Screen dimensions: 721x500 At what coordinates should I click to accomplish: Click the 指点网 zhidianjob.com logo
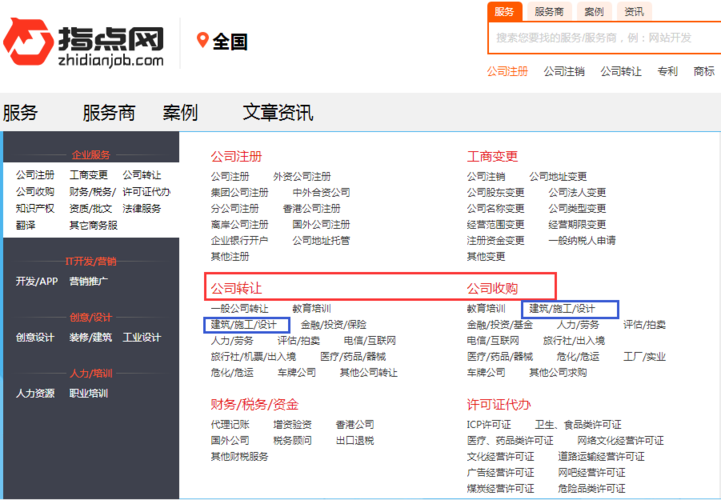(x=84, y=43)
